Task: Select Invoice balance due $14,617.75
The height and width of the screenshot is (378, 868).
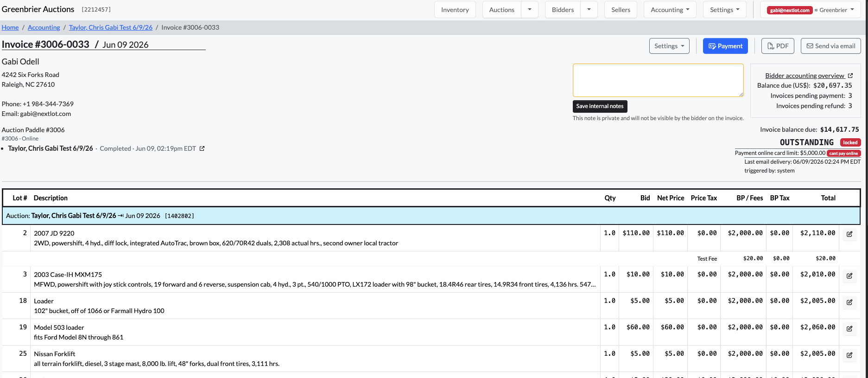Action: [x=839, y=129]
